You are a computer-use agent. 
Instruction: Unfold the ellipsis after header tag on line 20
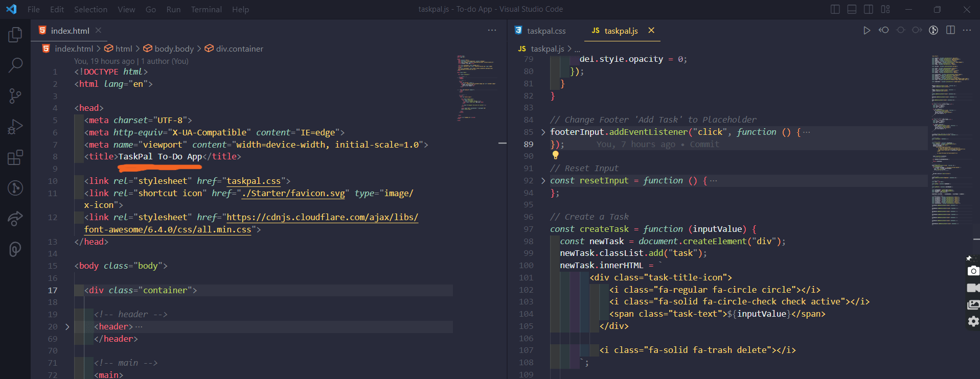139,327
